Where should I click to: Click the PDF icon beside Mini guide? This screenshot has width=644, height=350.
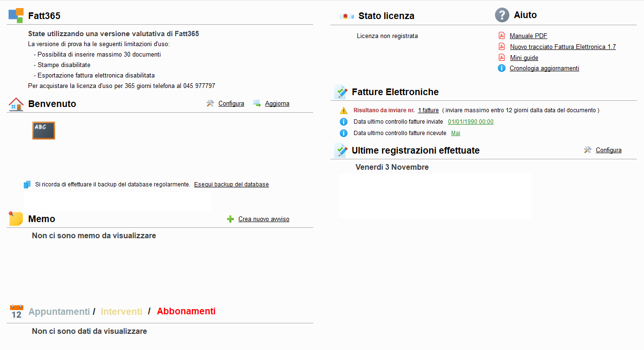point(501,58)
